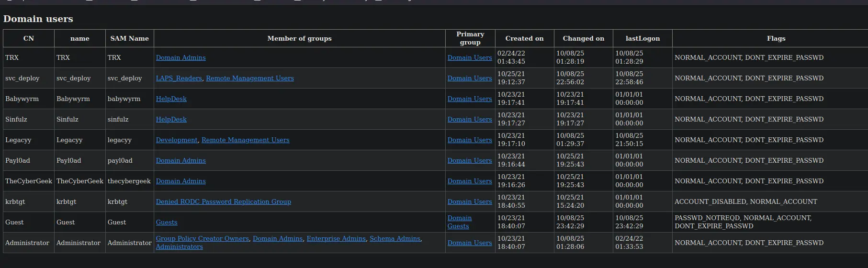Open Denied RODC Password Replication Group
The height and width of the screenshot is (268, 868).
(223, 201)
